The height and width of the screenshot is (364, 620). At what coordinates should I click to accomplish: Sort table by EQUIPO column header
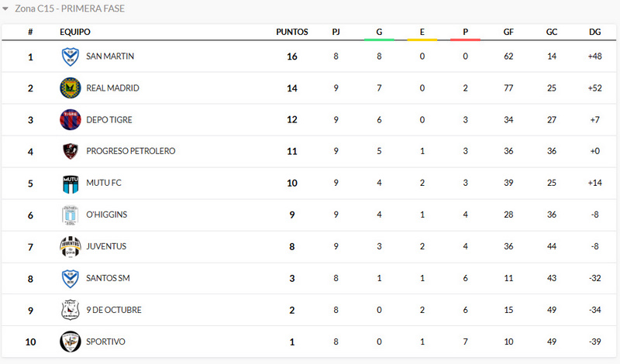click(x=75, y=33)
